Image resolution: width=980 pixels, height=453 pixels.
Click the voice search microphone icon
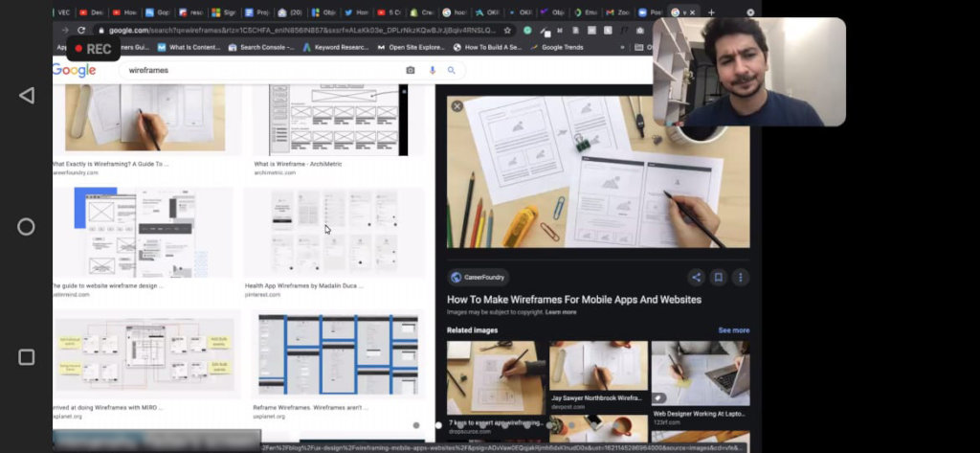432,70
